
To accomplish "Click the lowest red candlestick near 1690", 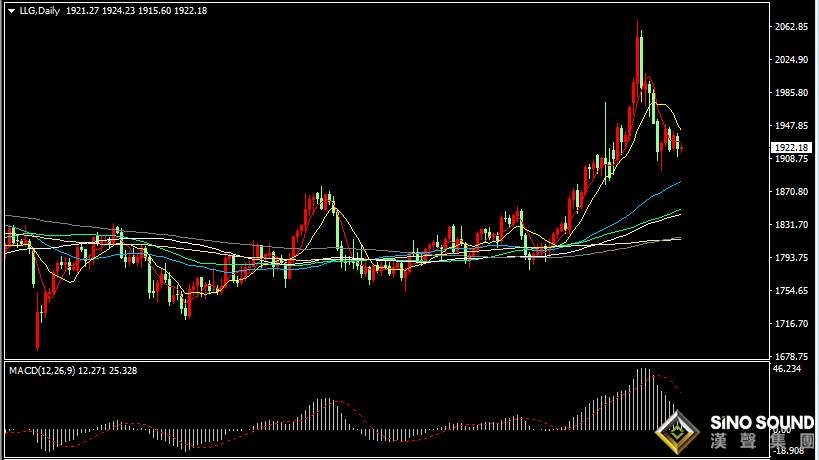I will pos(38,321).
